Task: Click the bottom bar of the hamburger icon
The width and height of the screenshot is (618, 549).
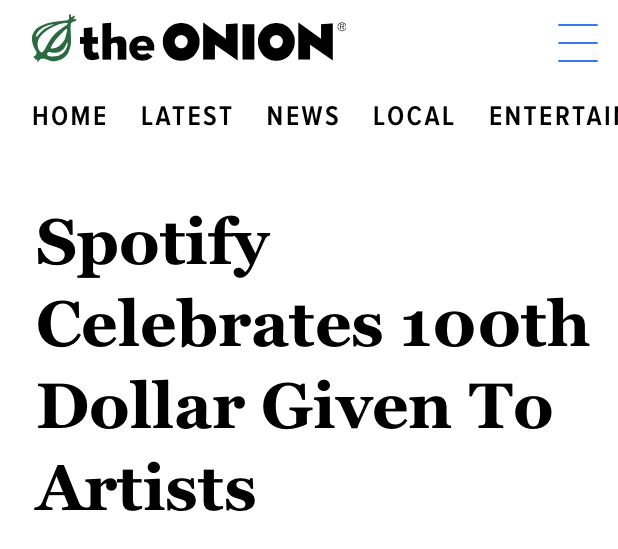Action: tap(577, 60)
